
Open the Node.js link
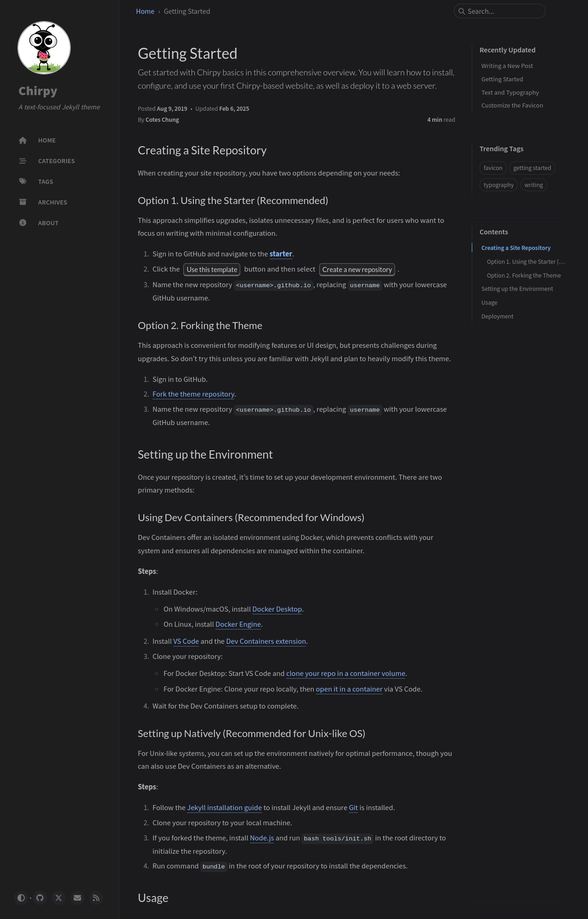(262, 838)
